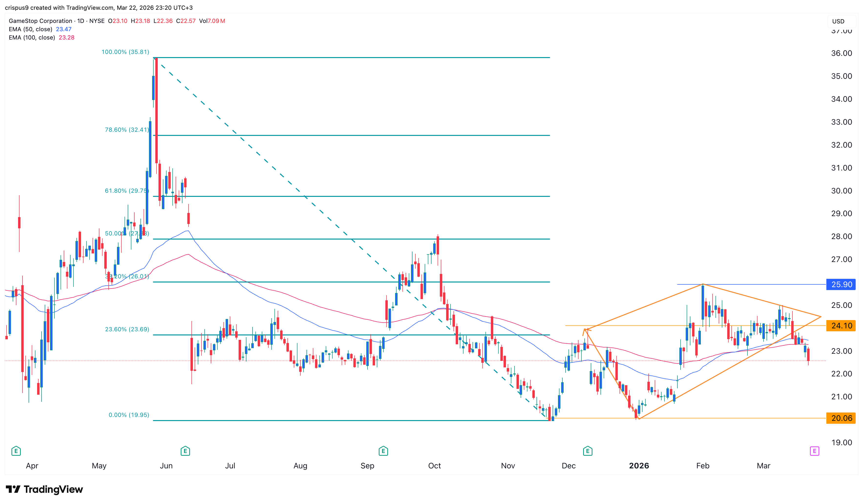Click the TradingView logo
The image size is (863, 504).
click(44, 489)
